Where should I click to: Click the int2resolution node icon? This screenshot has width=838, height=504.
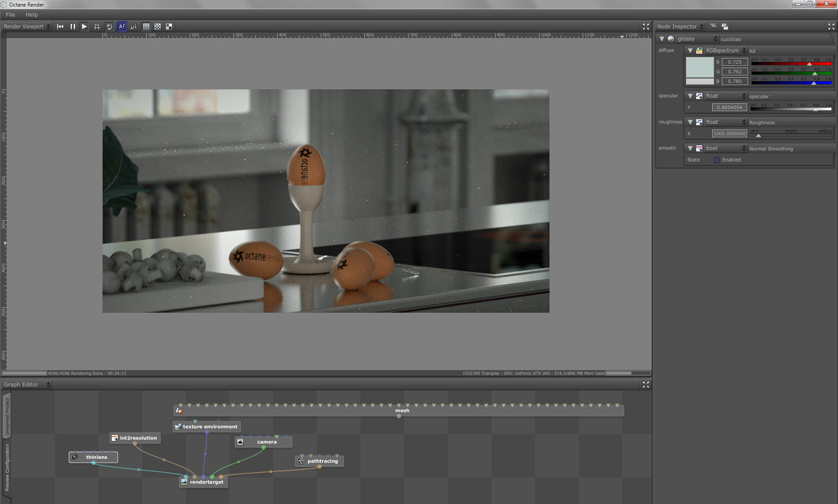115,438
